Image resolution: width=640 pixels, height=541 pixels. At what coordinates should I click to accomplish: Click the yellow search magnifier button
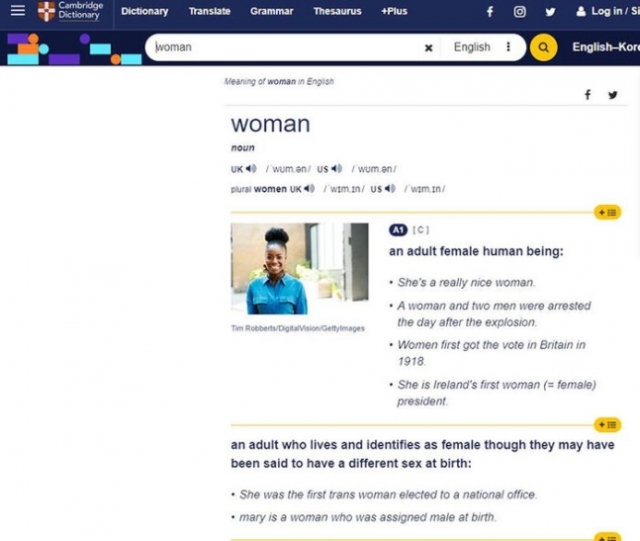(543, 47)
